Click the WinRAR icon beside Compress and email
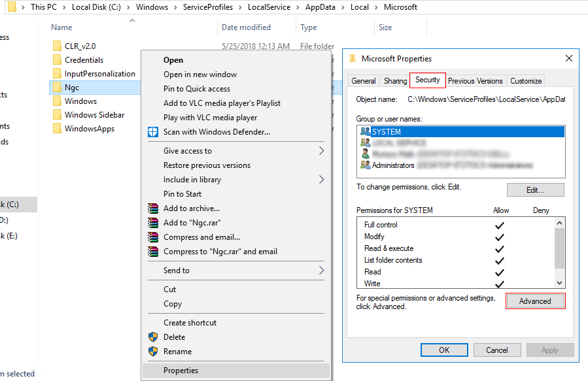588x381 pixels. coord(153,237)
